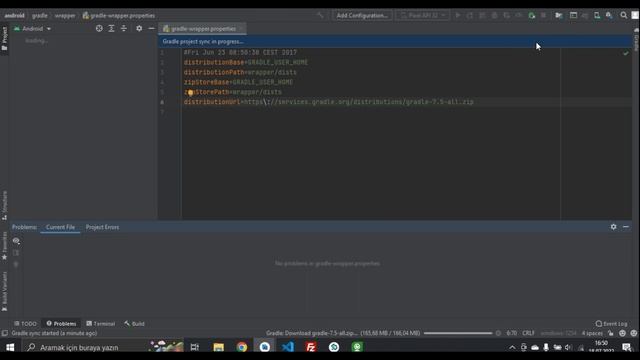Hide the Problems tool window
This screenshot has height=360, width=640.
click(626, 227)
